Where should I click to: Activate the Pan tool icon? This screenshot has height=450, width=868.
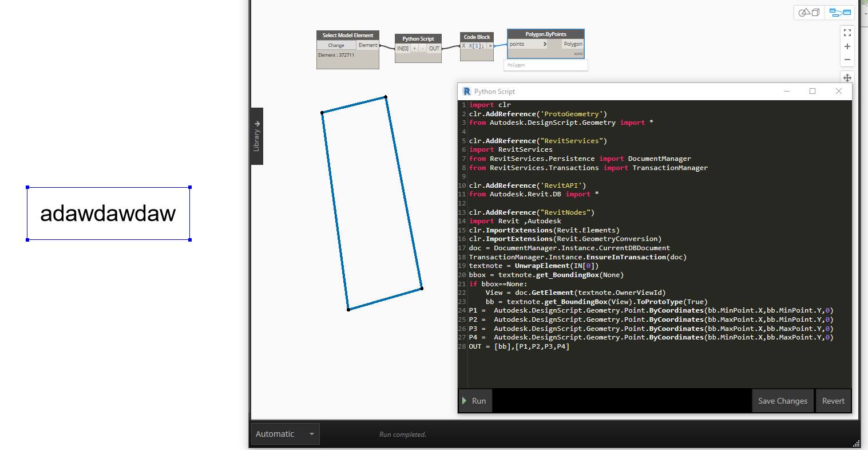tap(847, 77)
